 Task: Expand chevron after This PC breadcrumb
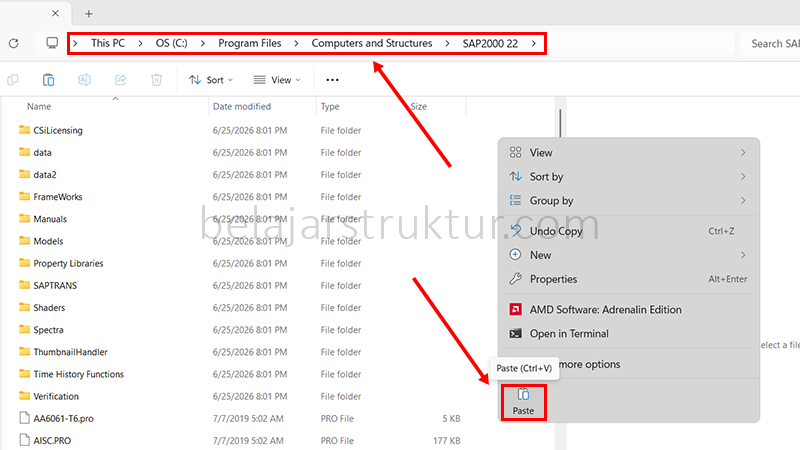[x=140, y=43]
